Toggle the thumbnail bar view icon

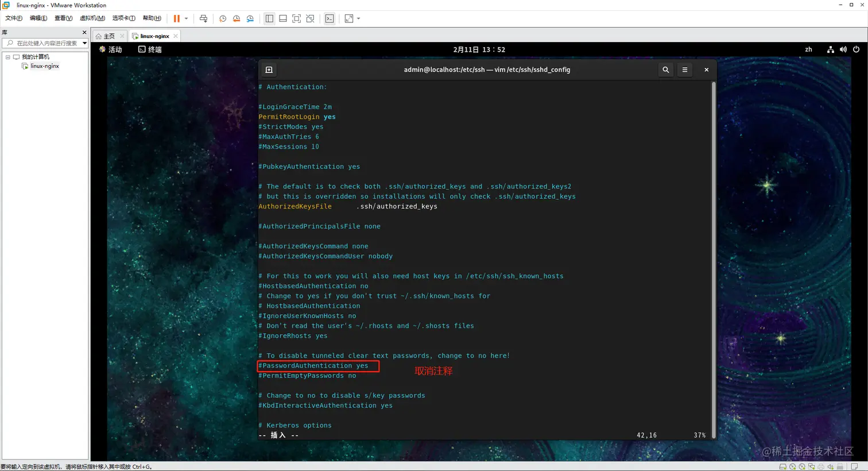[283, 18]
